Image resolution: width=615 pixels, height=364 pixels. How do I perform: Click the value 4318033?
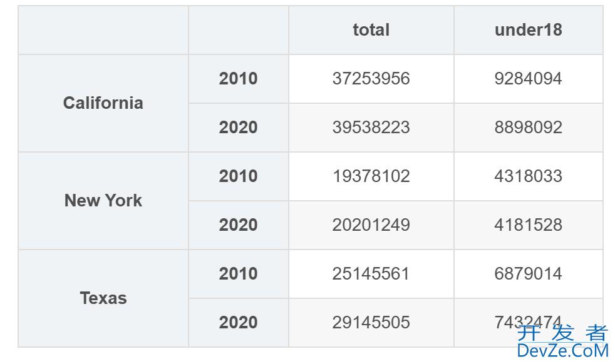coord(528,176)
